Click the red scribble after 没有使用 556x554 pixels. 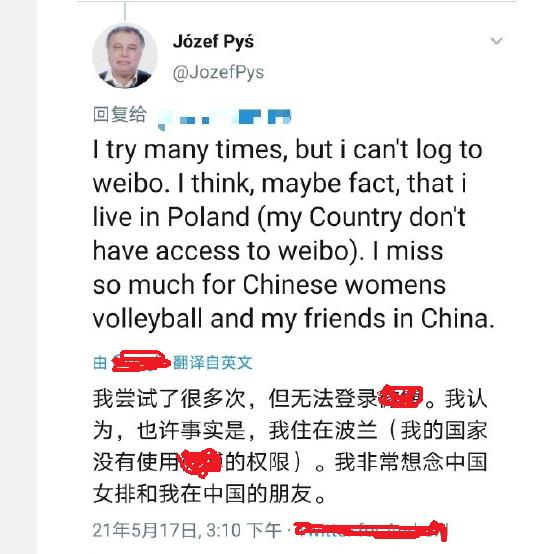[x=201, y=462]
